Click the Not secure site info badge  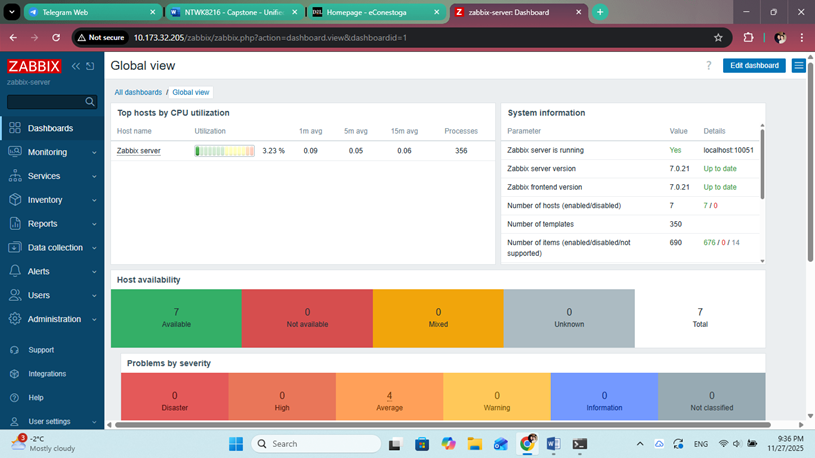101,37
